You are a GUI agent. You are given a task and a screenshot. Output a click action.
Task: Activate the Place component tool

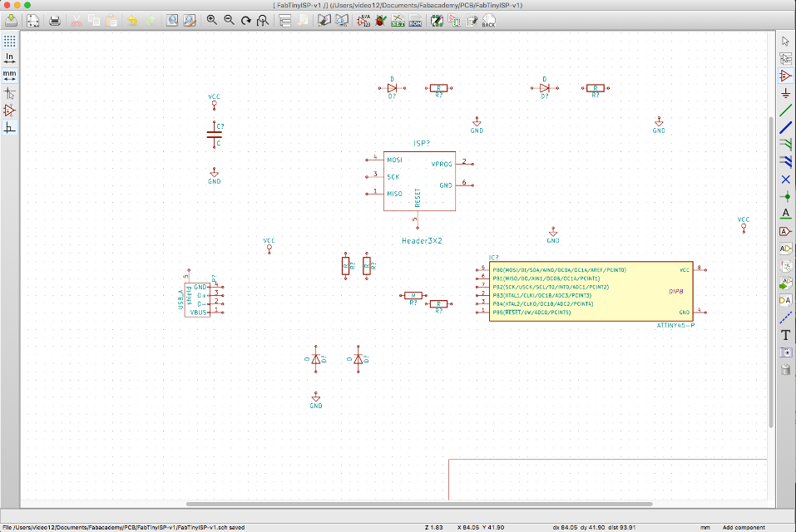786,76
